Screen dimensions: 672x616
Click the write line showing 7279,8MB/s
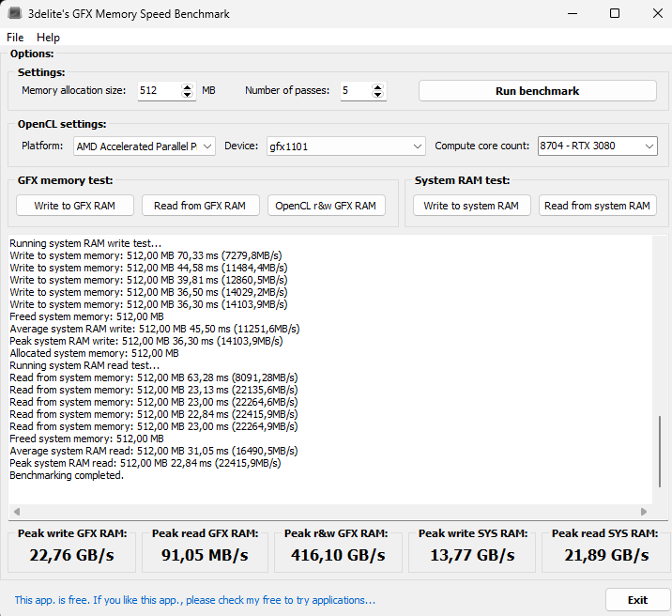[145, 255]
